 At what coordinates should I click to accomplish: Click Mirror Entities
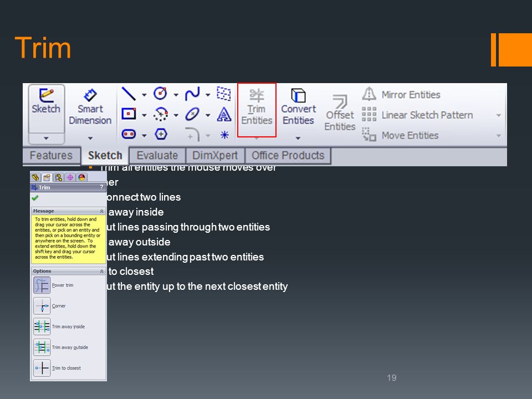[401, 94]
